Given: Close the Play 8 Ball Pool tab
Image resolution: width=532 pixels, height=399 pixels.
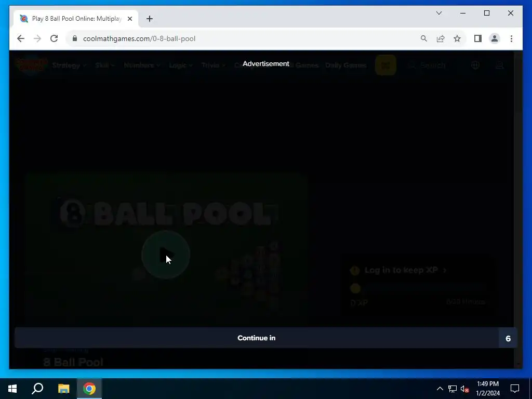Looking at the screenshot, I should (129, 19).
